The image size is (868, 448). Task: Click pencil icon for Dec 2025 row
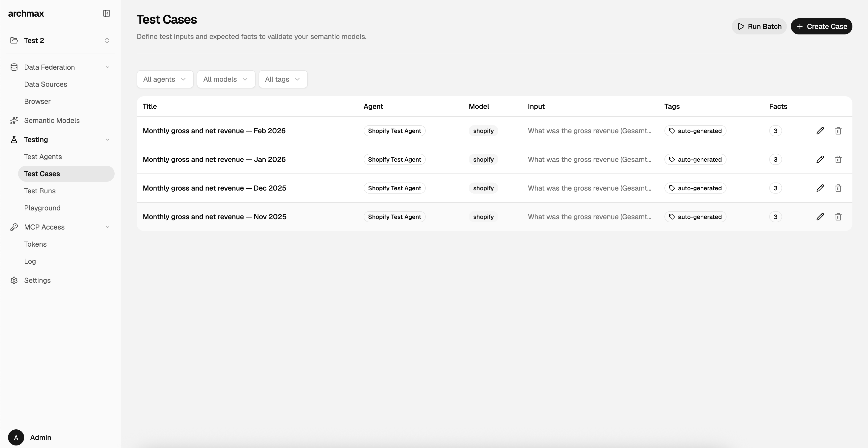[x=820, y=188]
